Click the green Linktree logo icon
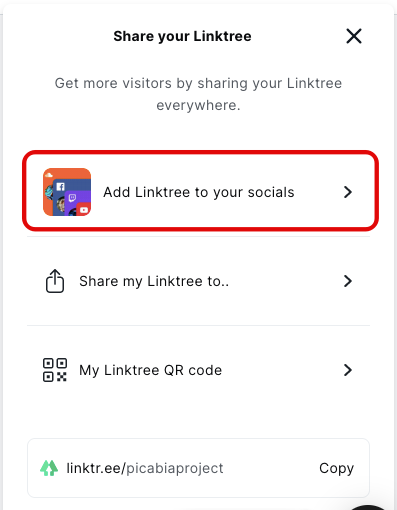Viewport: 397px width, 510px height. tap(49, 468)
